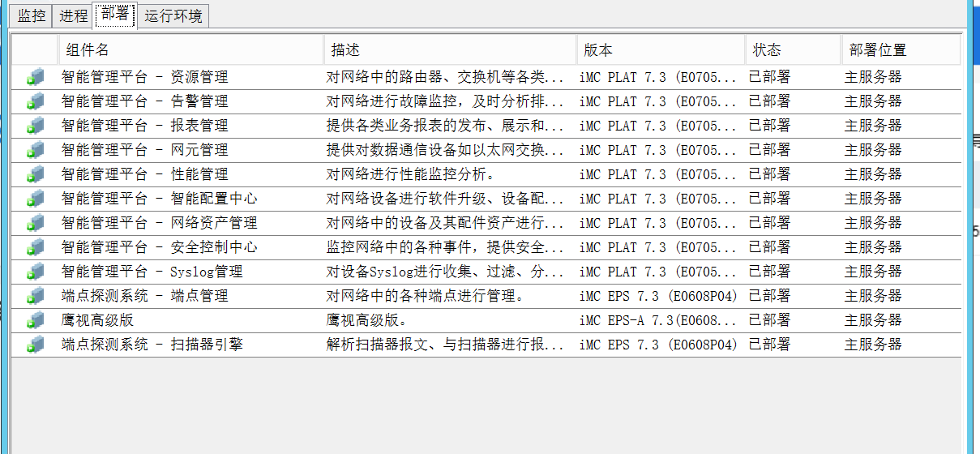The height and width of the screenshot is (454, 980).
Task: Click 已部署 status of 告警管理 row
Action: (x=769, y=101)
